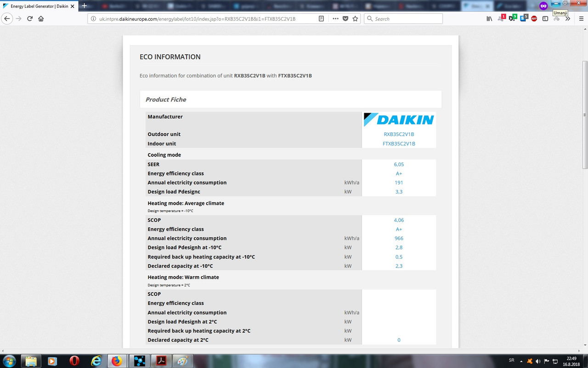
Task: Open Adobe Acrobat from taskbar
Action: coord(161,361)
